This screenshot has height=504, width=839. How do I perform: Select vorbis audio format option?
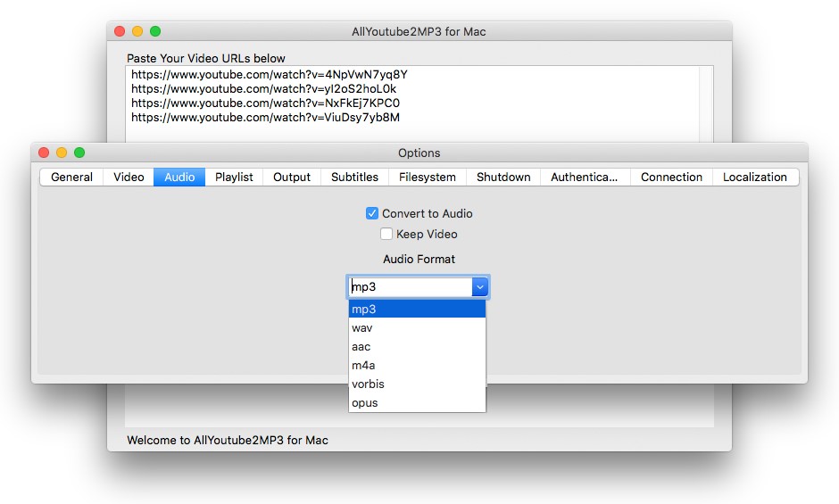pyautogui.click(x=417, y=384)
